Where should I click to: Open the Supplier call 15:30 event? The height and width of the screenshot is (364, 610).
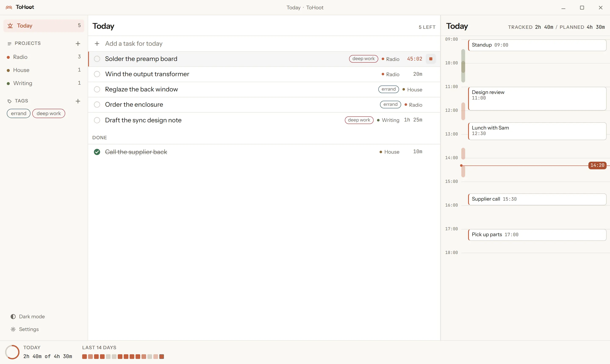coord(537,199)
